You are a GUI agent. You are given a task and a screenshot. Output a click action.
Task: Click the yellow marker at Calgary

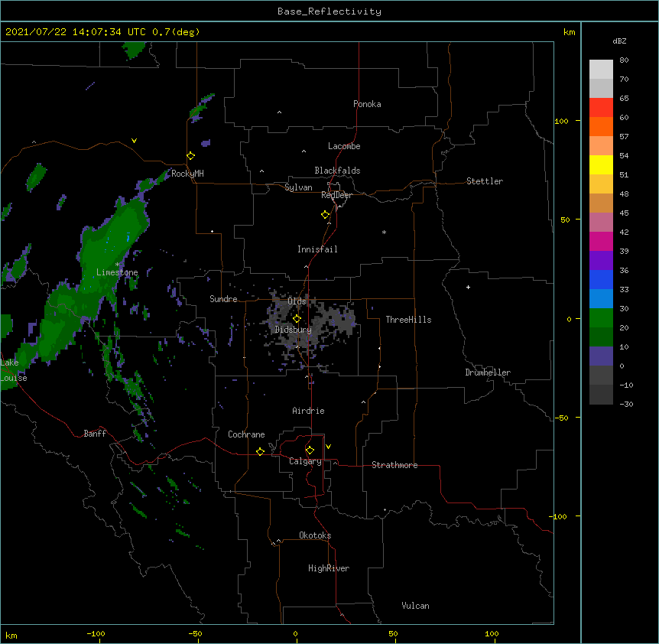pyautogui.click(x=310, y=450)
